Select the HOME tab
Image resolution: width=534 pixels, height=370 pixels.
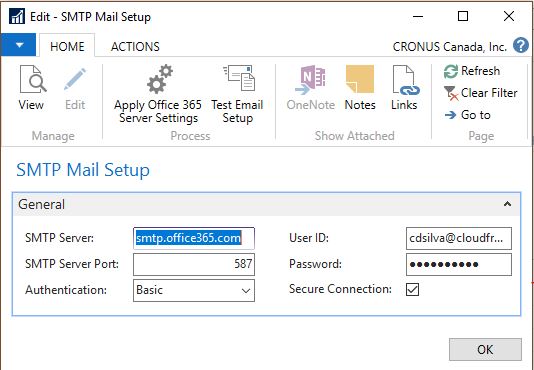[x=67, y=46]
